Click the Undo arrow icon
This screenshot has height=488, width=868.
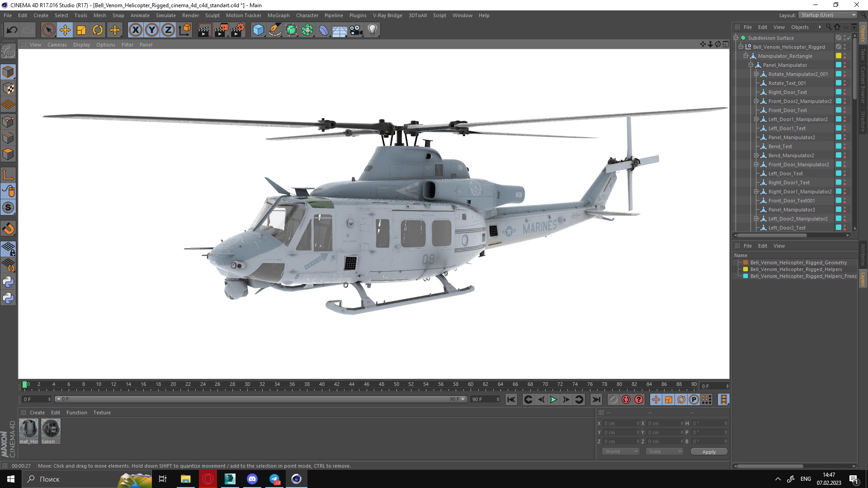pos(12,30)
